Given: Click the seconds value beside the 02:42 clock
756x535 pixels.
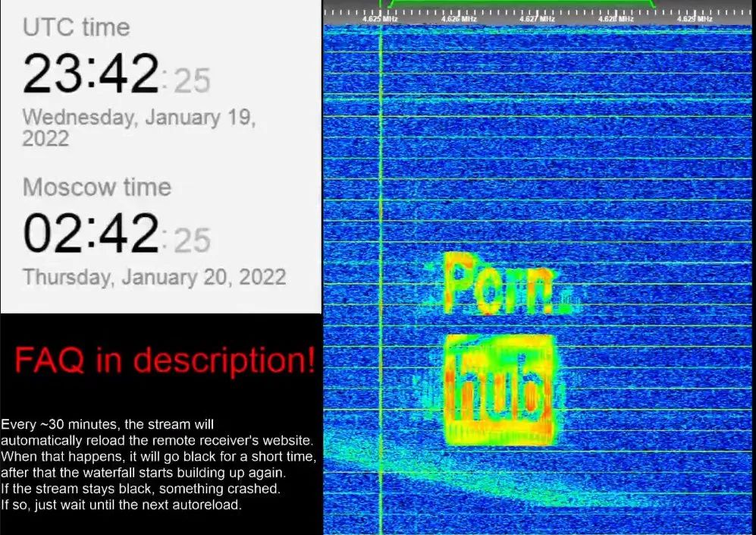Looking at the screenshot, I should click(x=192, y=241).
